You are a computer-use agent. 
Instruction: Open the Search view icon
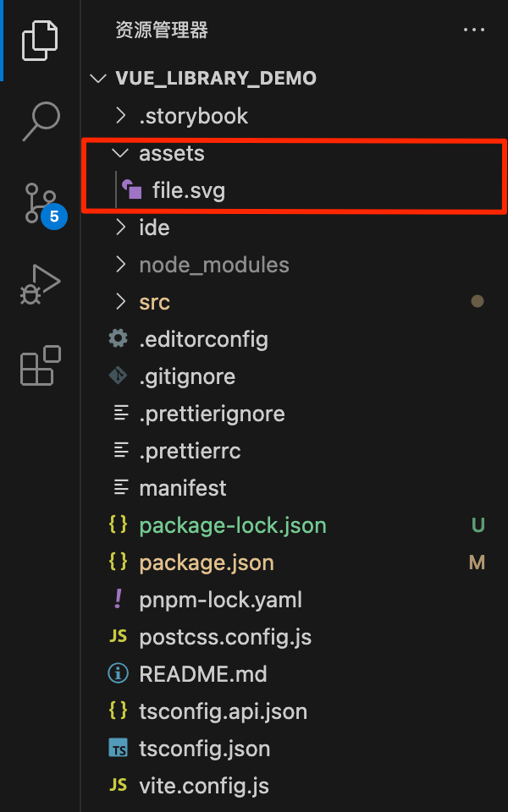[x=41, y=121]
